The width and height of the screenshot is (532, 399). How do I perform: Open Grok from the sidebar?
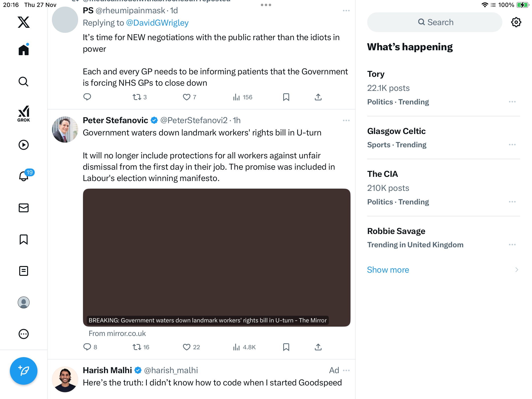tap(24, 114)
